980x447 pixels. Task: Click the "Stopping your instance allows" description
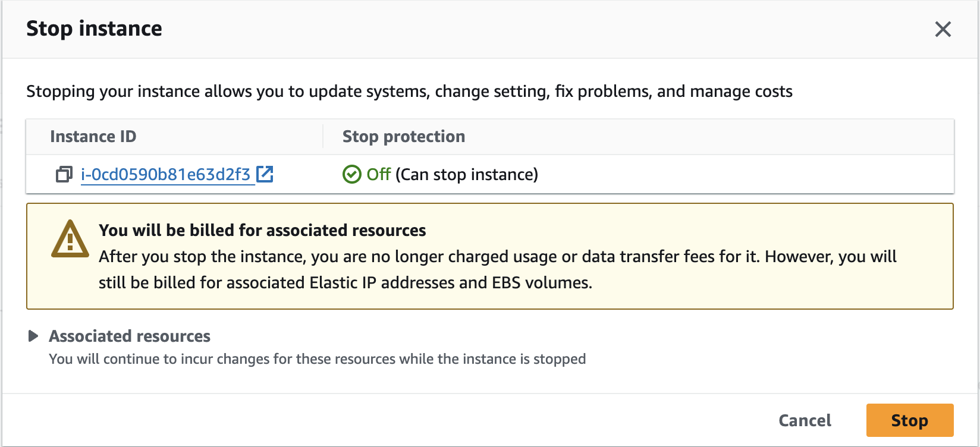[409, 92]
